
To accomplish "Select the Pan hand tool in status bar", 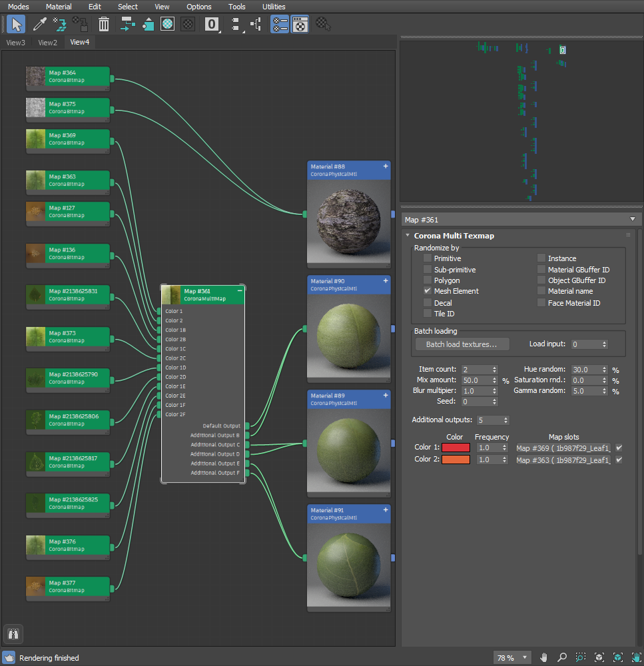I will [x=543, y=658].
